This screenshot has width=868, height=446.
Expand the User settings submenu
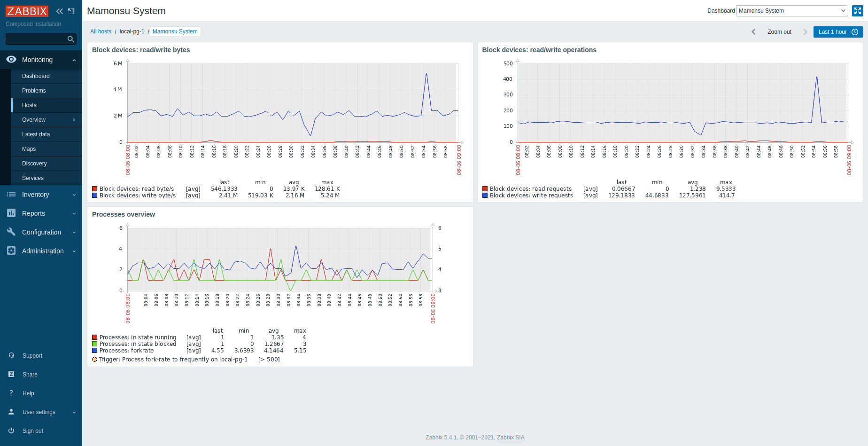click(74, 412)
